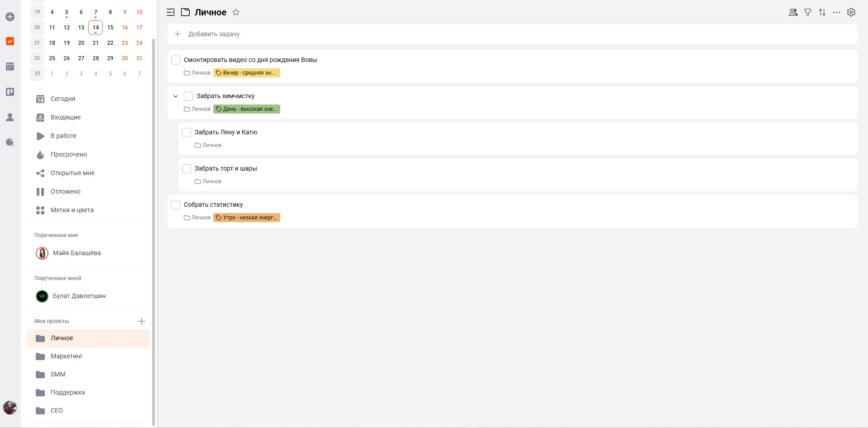Click the search magnifier icon in left rail
Image resolution: width=868 pixels, height=428 pixels.
[10, 143]
